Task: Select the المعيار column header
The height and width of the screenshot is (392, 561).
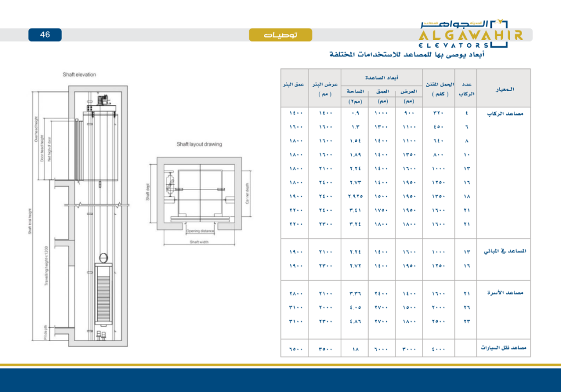Action: click(x=504, y=89)
